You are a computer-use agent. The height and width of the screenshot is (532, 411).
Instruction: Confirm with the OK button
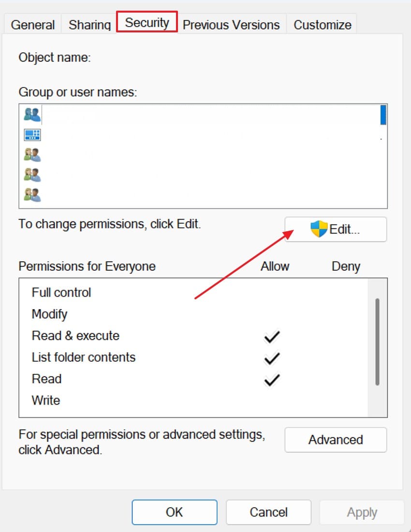[174, 512]
